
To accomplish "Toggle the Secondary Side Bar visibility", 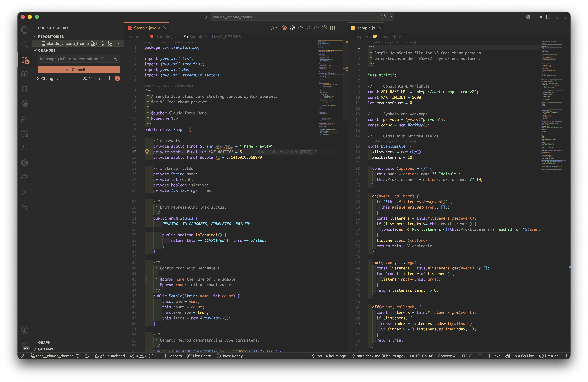I will click(564, 17).
